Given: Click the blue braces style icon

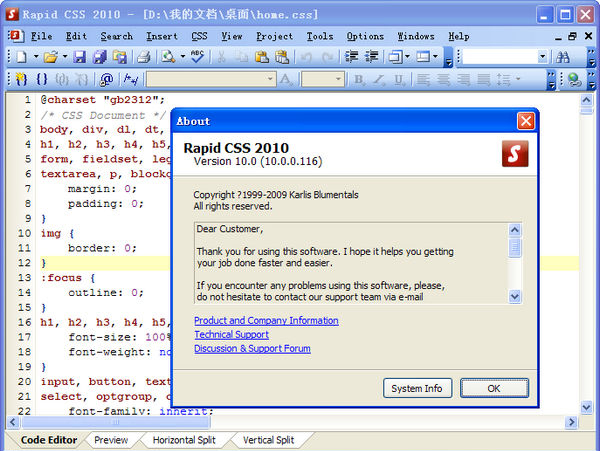Looking at the screenshot, I should 42,79.
